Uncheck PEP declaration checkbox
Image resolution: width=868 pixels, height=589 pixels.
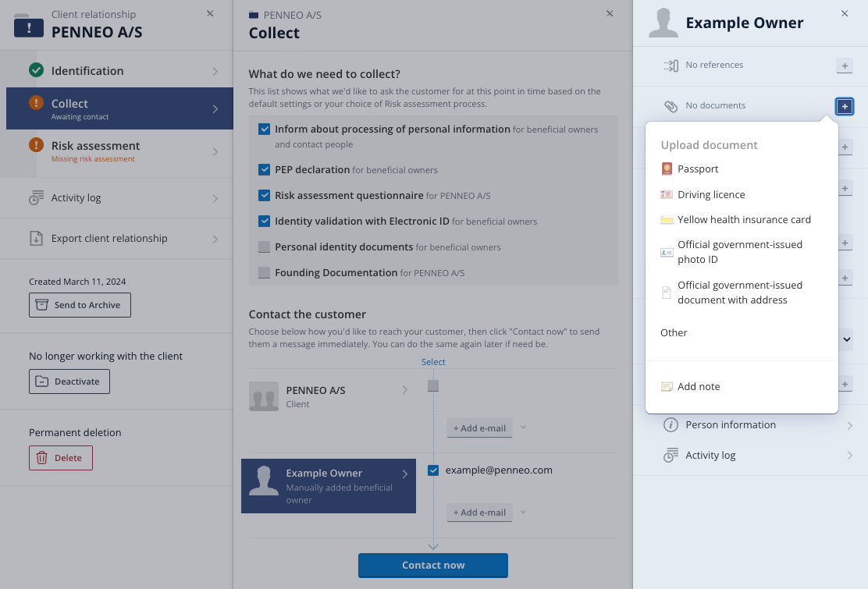[x=264, y=170]
